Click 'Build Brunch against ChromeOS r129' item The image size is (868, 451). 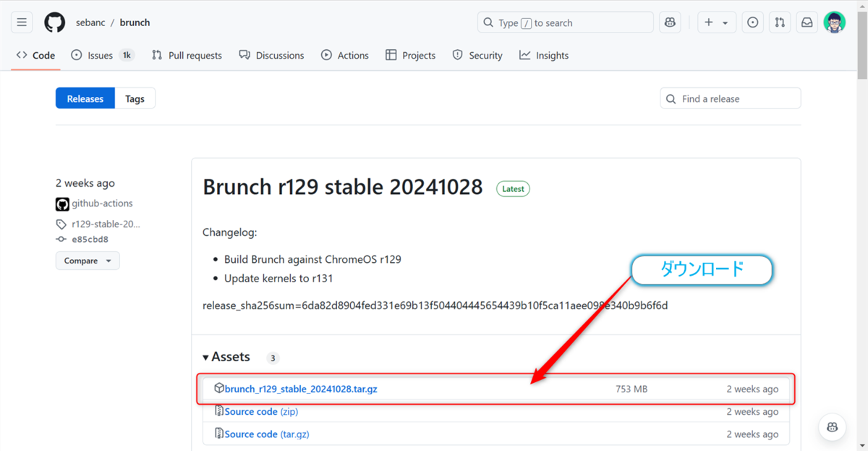[312, 259]
